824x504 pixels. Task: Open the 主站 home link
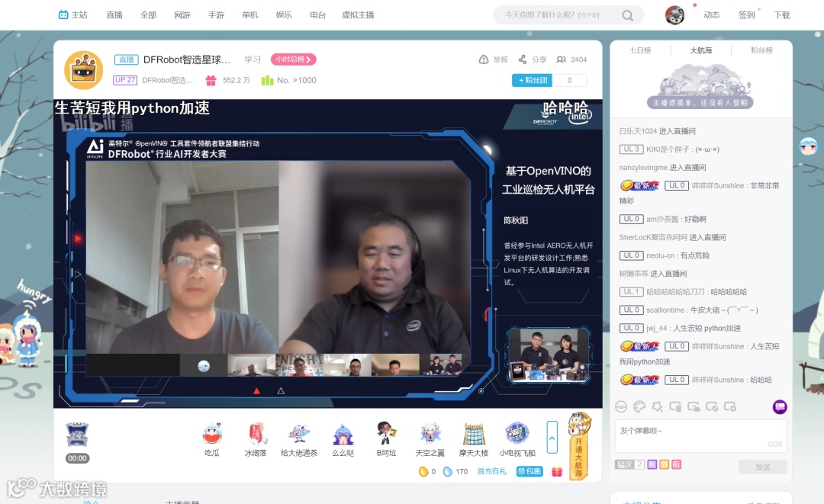click(73, 14)
